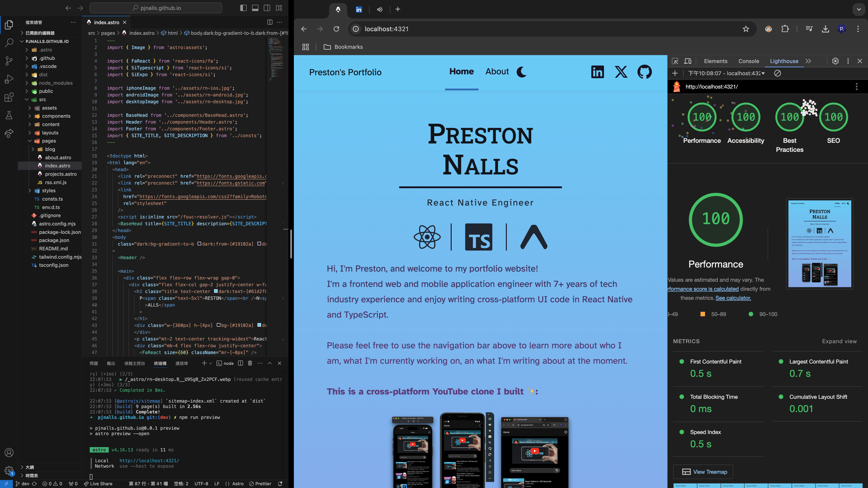Screen dimensions: 868x488
Task: Open the Extensions view
Action: click(x=9, y=97)
